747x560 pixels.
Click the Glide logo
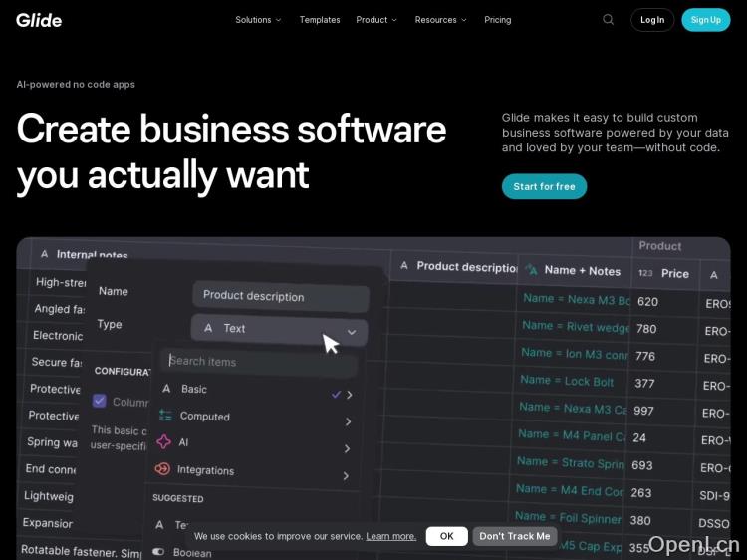(39, 20)
